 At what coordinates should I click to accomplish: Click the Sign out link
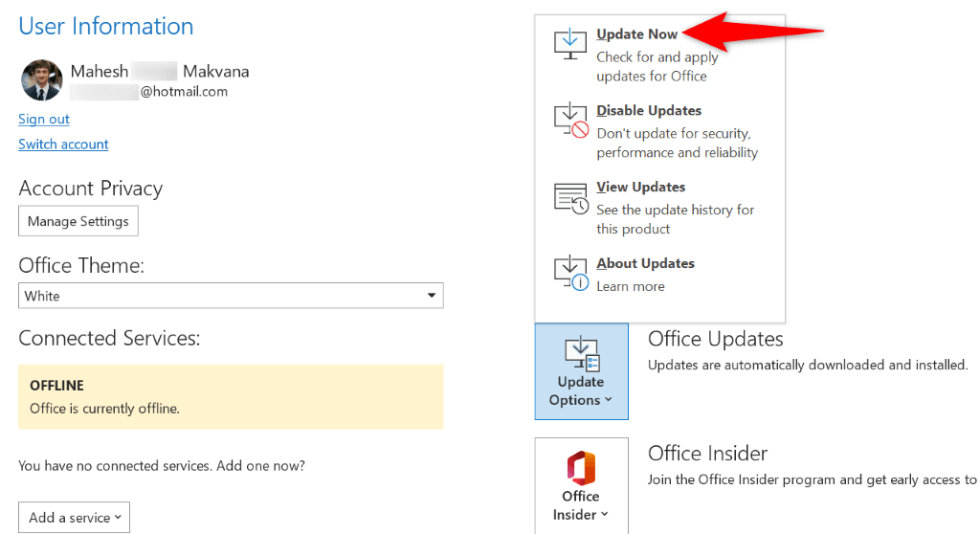44,120
